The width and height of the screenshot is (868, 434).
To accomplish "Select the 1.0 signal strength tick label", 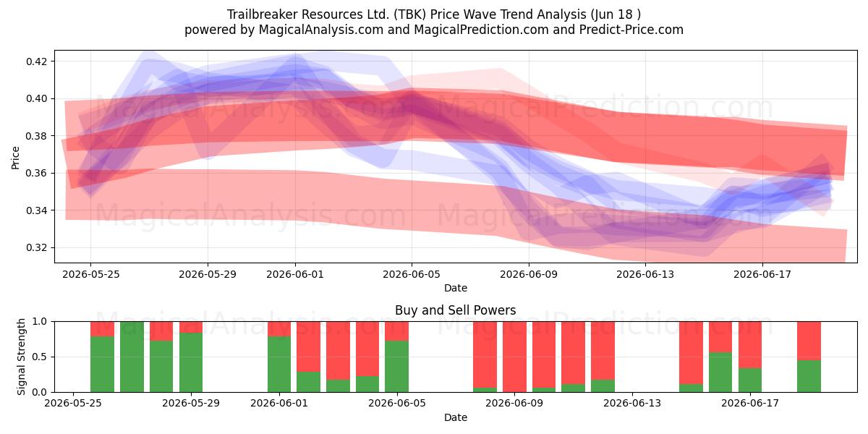I will coord(41,321).
